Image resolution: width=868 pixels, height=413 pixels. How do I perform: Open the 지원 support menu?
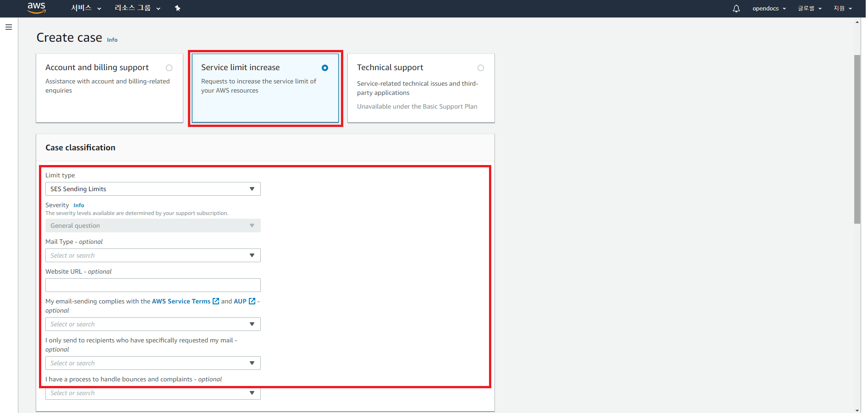[843, 8]
